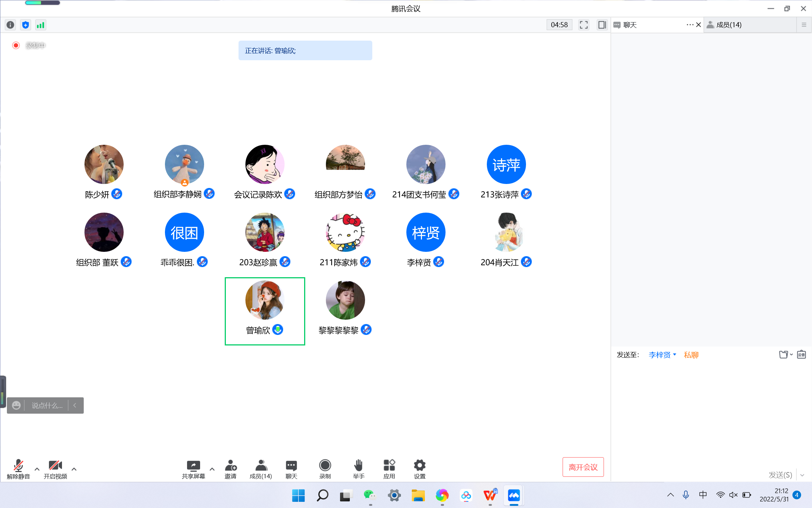Select the 聊天 panel tab

(x=630, y=25)
